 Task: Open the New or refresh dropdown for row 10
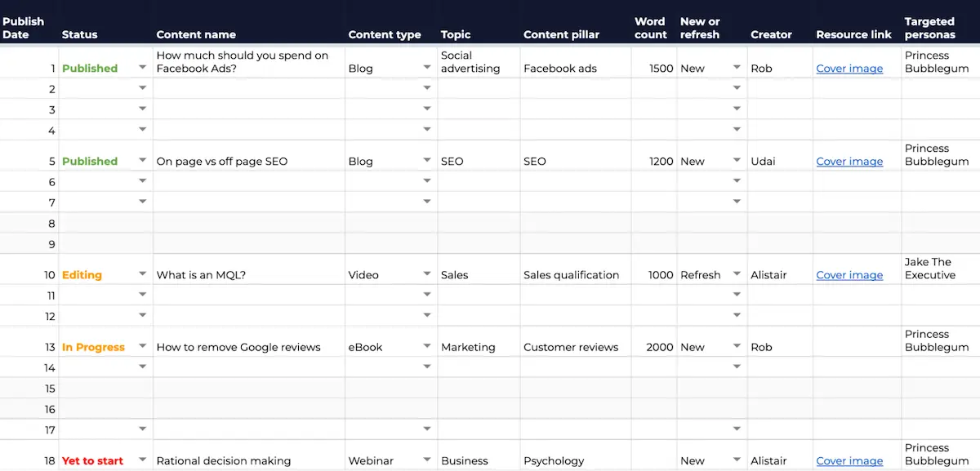pyautogui.click(x=737, y=274)
